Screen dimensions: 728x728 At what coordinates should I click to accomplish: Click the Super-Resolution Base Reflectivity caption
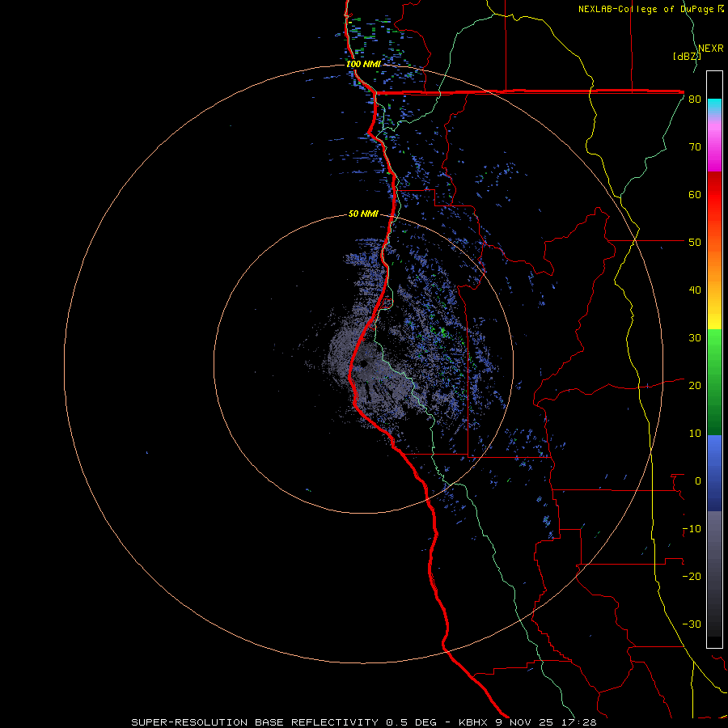coord(363,722)
